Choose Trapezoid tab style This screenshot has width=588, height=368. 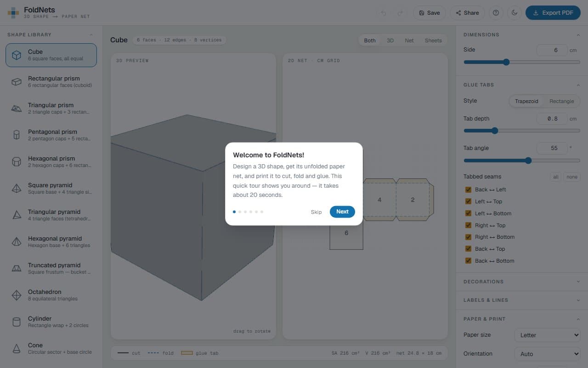pos(526,101)
